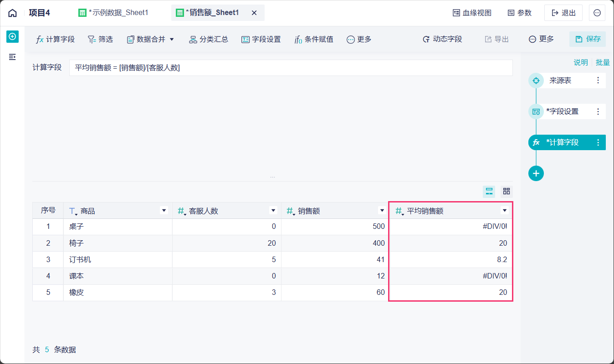614x364 pixels.
Task: Select the 客服人数 value 3
Action: (227, 292)
